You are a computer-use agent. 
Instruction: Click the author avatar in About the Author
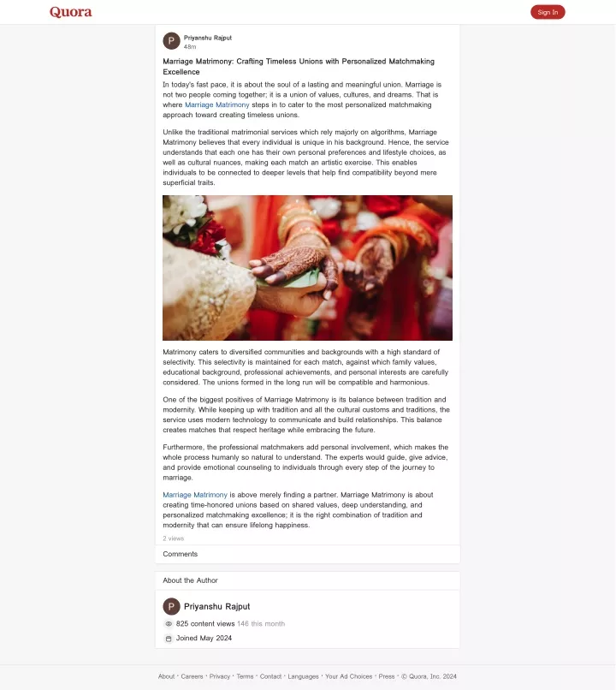[x=171, y=606]
